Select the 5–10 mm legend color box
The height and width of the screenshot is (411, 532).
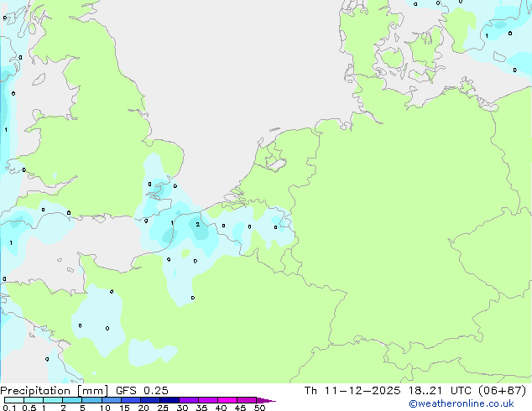[x=91, y=400]
